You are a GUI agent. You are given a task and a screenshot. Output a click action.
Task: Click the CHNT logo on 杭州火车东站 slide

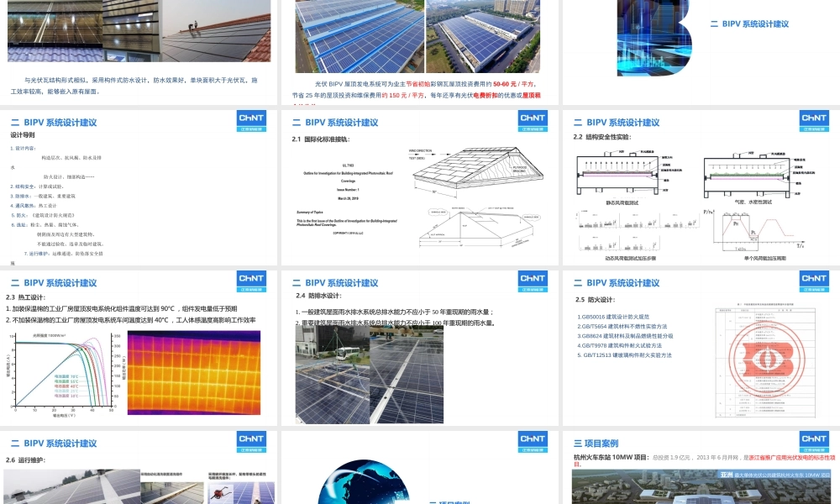pos(814,442)
